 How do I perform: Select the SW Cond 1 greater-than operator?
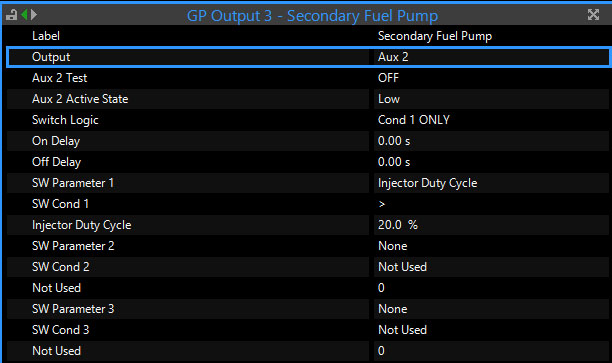(x=491, y=204)
